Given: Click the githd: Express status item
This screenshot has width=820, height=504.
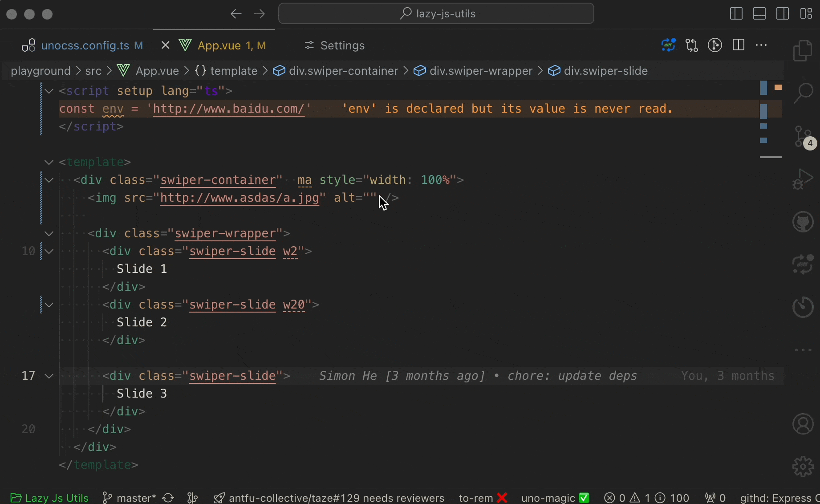Looking at the screenshot, I should 779,497.
